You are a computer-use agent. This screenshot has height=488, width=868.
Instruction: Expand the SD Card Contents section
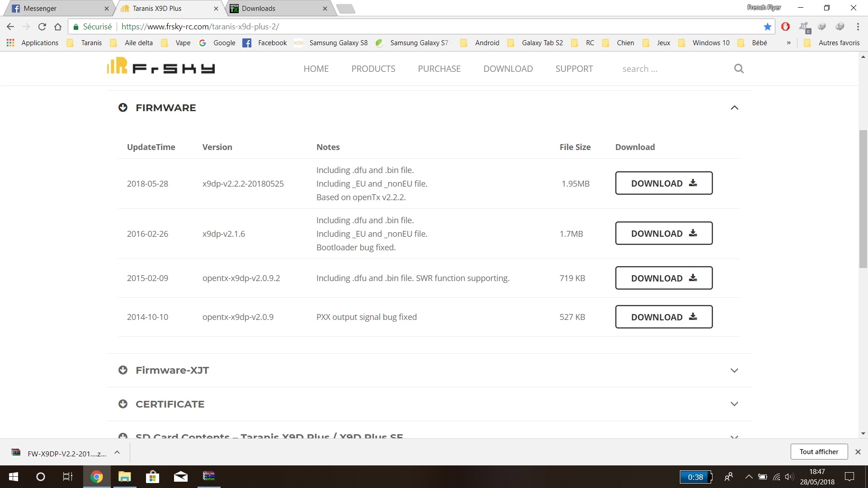734,436
